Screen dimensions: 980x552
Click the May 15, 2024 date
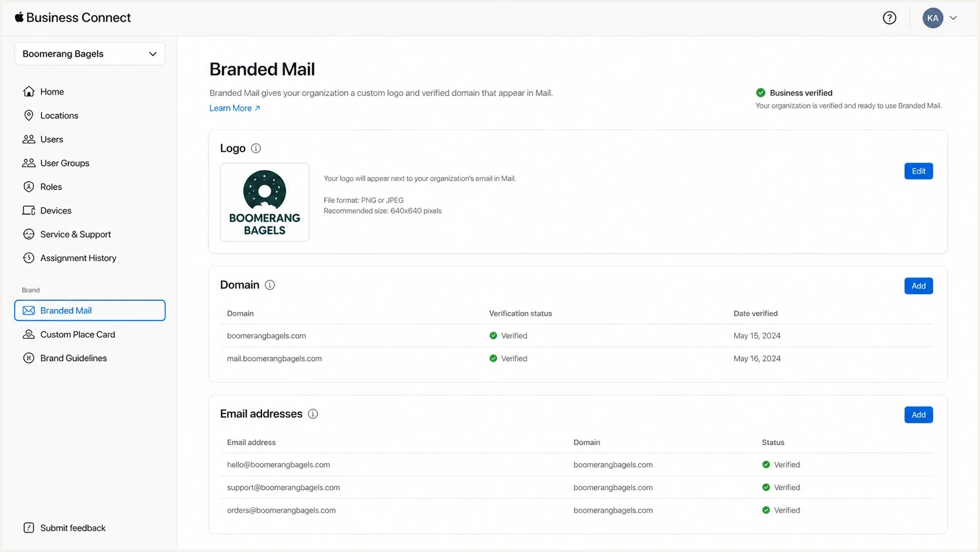(x=757, y=336)
